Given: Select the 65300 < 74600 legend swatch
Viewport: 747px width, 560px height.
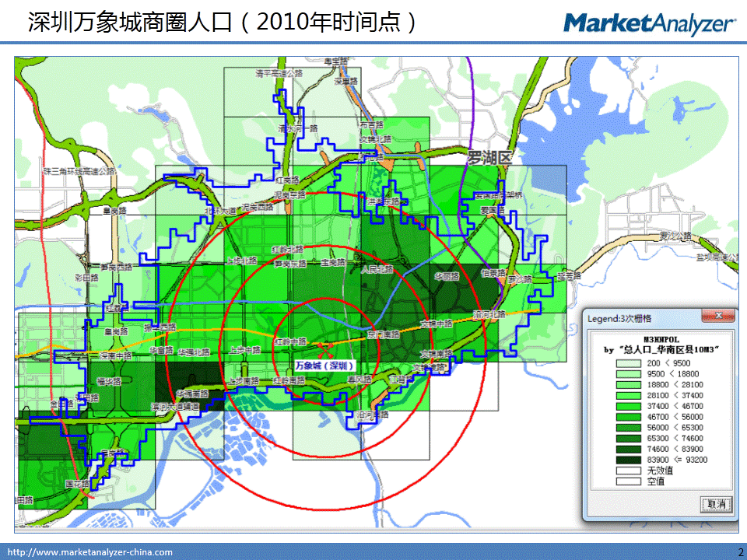Looking at the screenshot, I should [x=630, y=439].
